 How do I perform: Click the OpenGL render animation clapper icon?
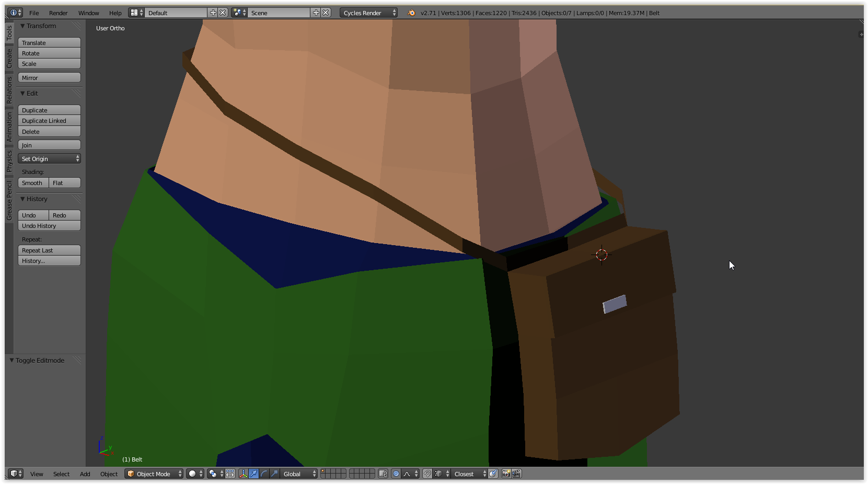coord(516,474)
